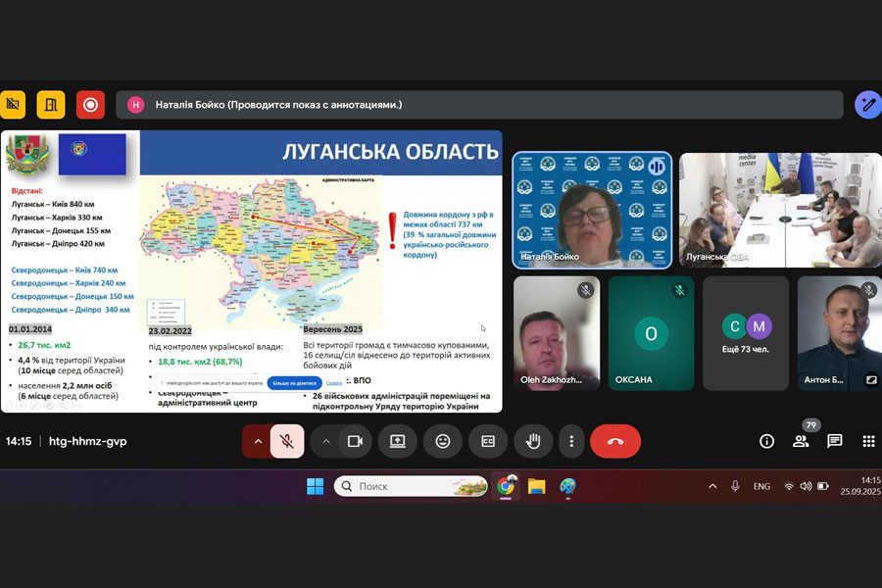Open the chat panel

835,441
